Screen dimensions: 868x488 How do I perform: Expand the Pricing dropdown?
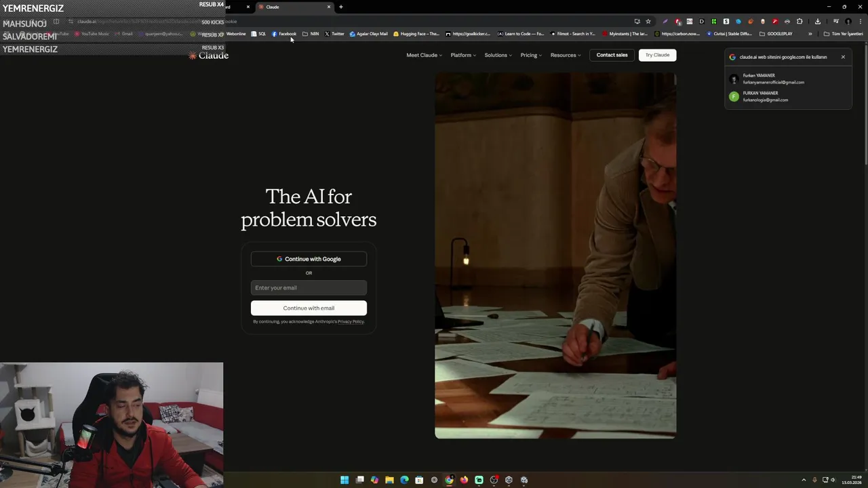pos(531,55)
